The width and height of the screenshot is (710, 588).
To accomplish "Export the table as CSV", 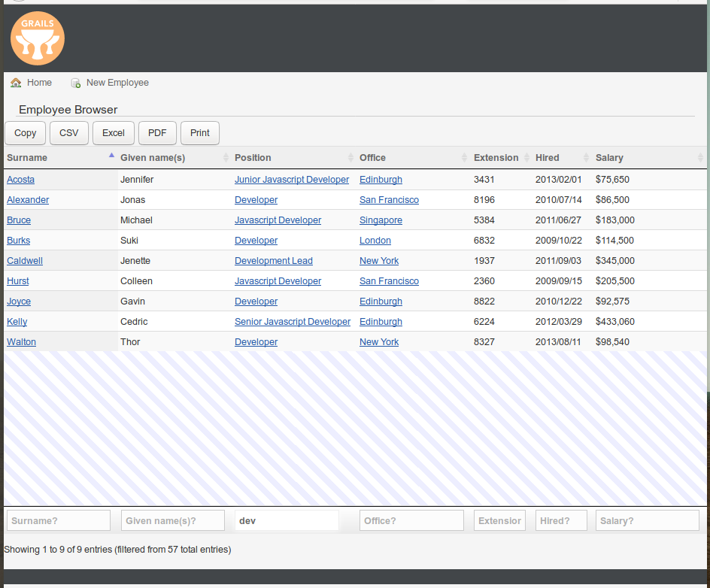I will pos(68,132).
